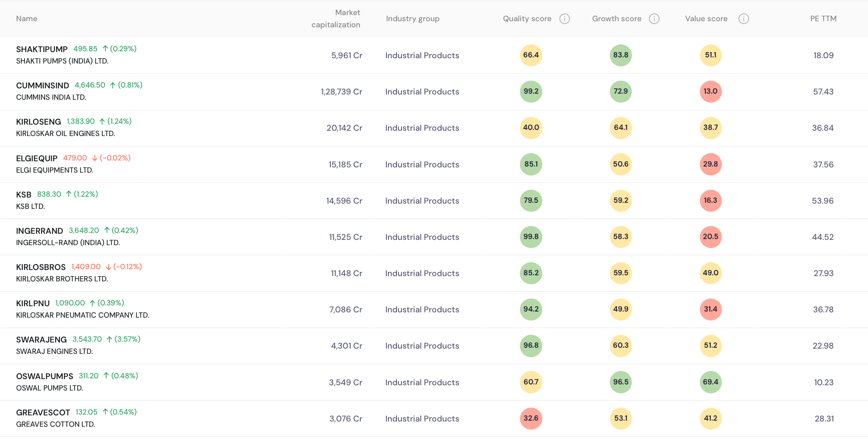Viewport: 868px width, 439px height.
Task: Click SHAKTIPUMP quality score badge 66.4
Action: (x=531, y=55)
